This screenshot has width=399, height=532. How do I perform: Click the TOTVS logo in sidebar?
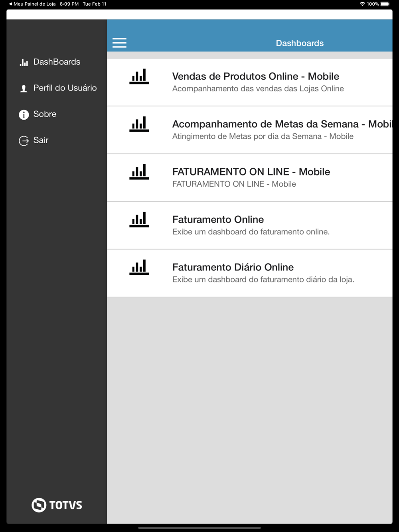[x=57, y=505]
